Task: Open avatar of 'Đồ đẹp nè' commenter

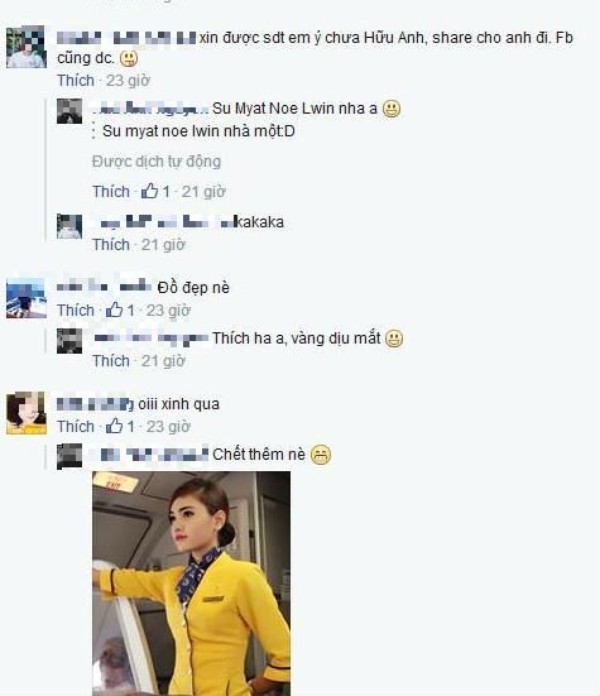Action: pos(26,297)
